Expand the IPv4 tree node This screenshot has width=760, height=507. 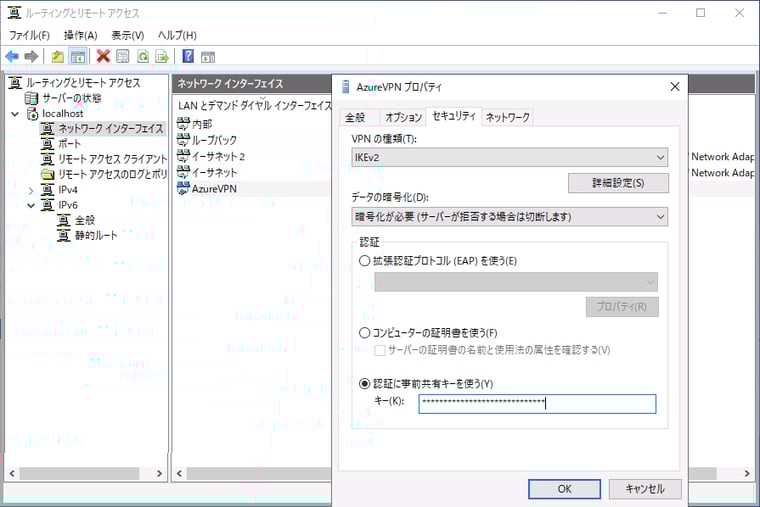tap(31, 190)
